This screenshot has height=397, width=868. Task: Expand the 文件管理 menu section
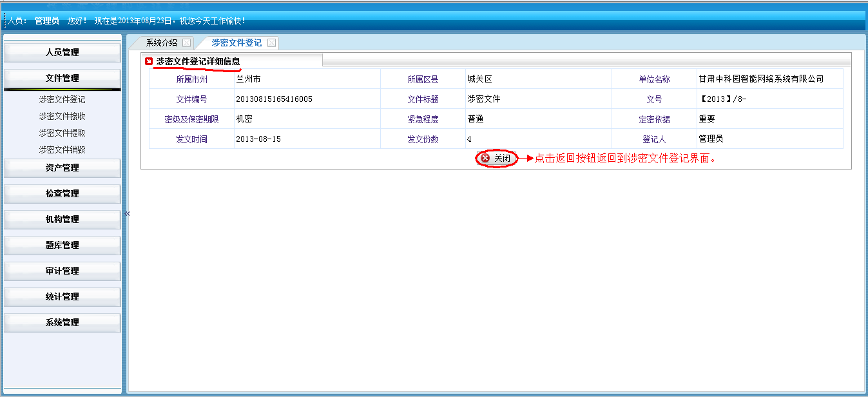(x=63, y=79)
